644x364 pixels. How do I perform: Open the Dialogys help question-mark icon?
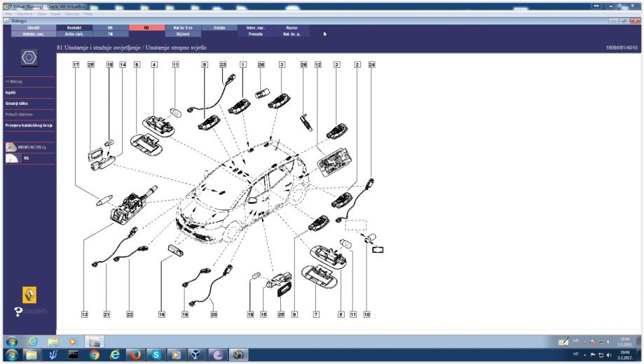18,312
